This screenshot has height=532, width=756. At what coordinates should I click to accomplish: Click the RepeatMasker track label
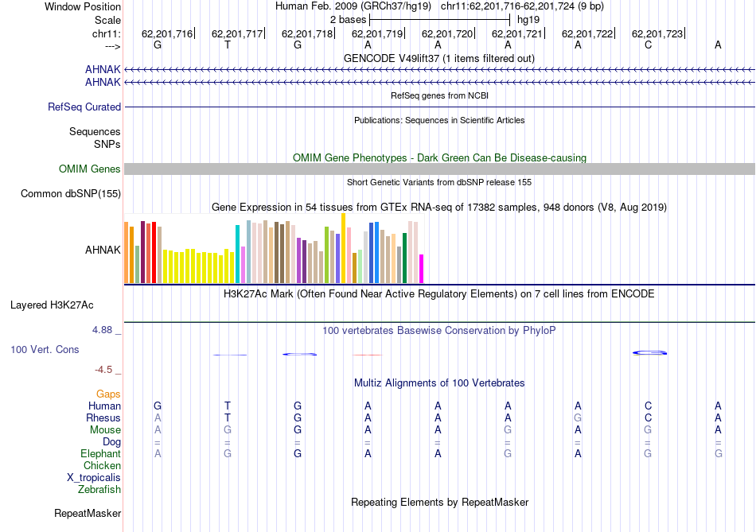point(88,513)
